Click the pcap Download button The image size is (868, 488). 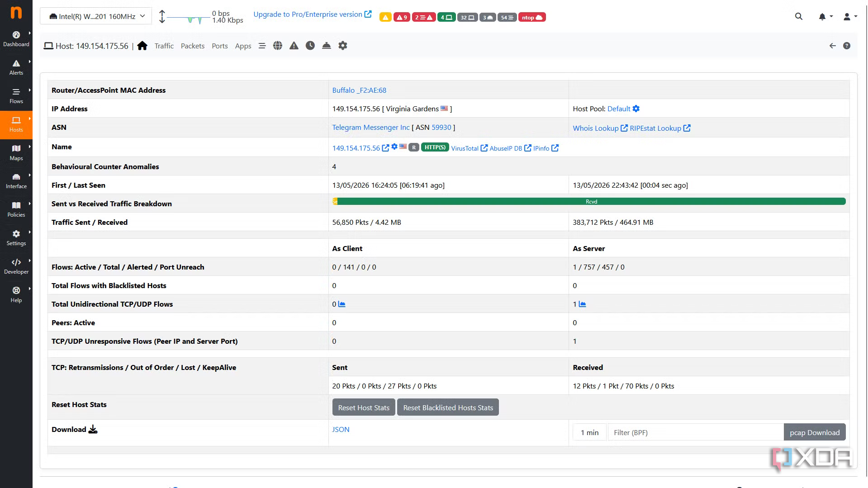point(815,432)
